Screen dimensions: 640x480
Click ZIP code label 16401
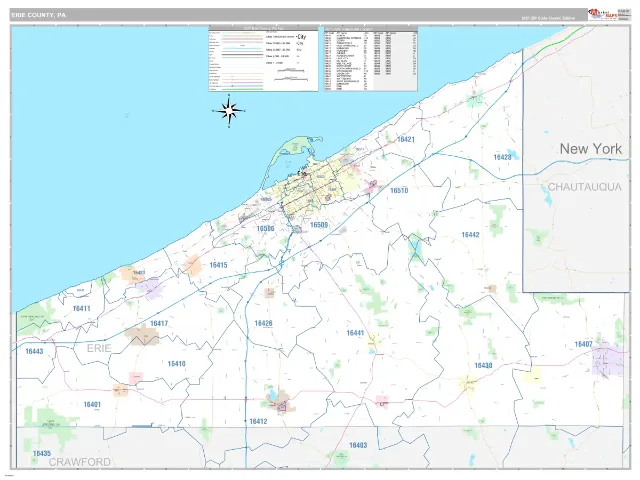click(x=92, y=404)
